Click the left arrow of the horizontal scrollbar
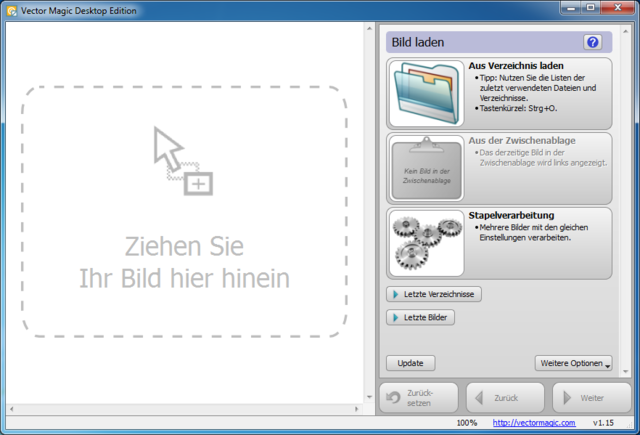The width and height of the screenshot is (640, 435). point(11,408)
